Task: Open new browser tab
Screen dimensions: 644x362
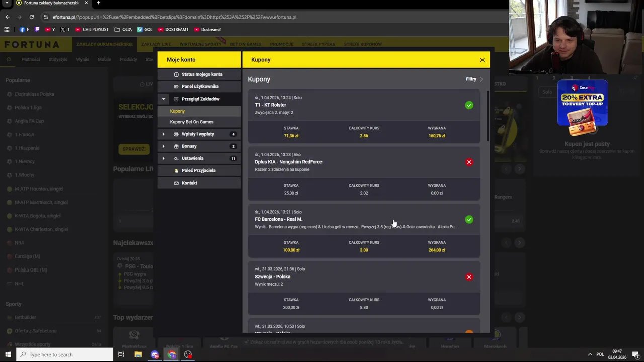Action: tap(98, 3)
